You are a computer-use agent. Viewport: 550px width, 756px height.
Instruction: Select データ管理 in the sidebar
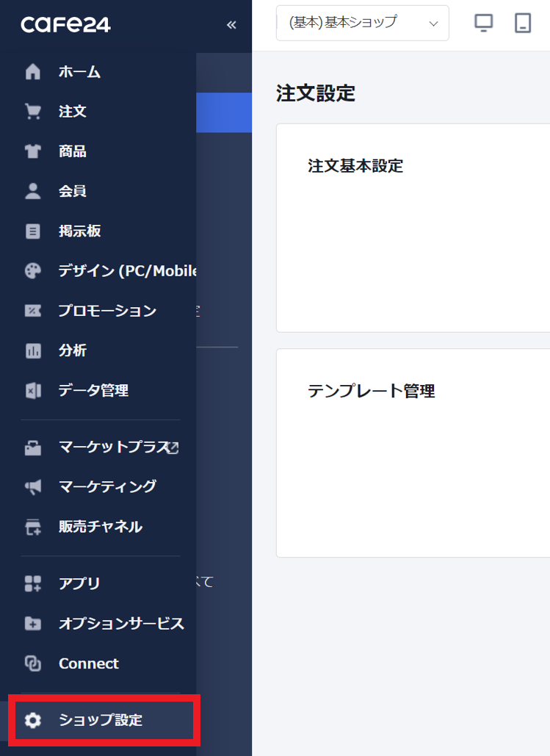(x=93, y=390)
